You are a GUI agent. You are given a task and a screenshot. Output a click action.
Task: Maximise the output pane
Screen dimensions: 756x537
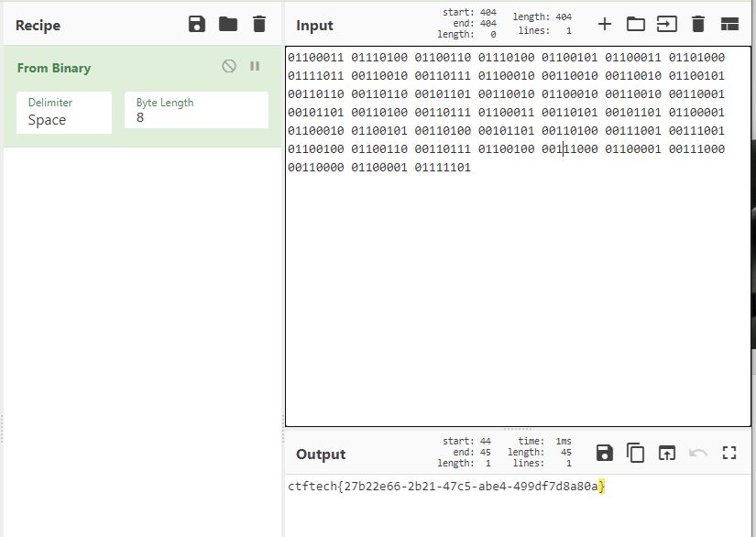[729, 453]
